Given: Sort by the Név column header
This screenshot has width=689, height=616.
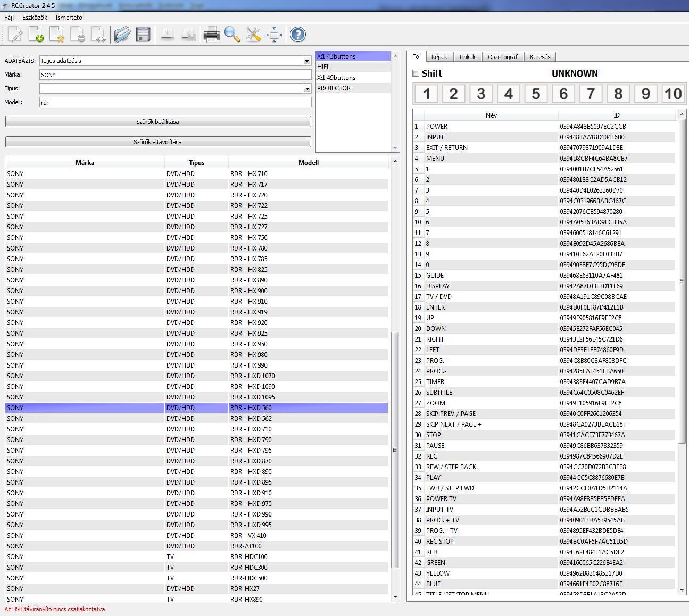Looking at the screenshot, I should [491, 115].
